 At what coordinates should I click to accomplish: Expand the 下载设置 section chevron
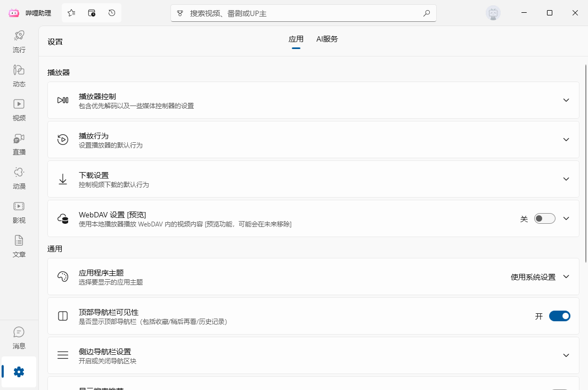[566, 179]
